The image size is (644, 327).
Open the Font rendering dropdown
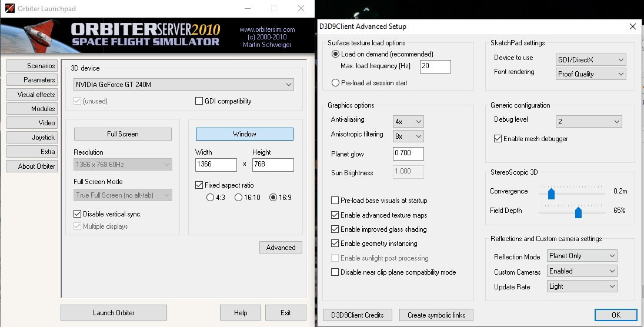click(590, 74)
